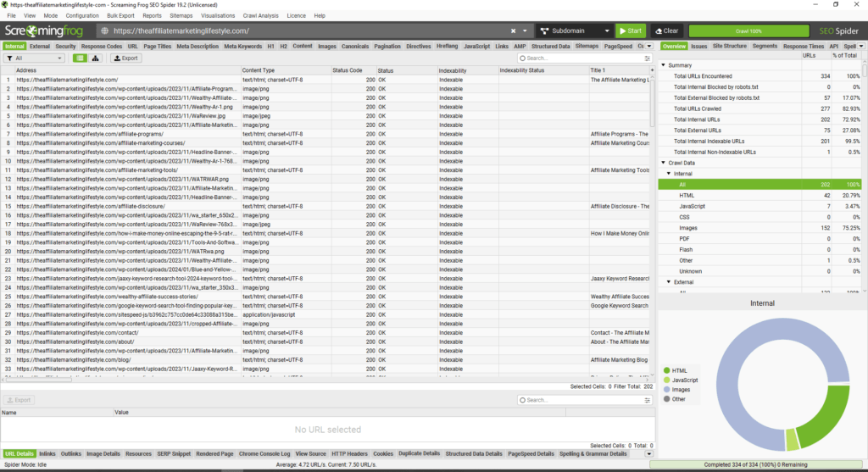Image resolution: width=868 pixels, height=472 pixels.
Task: Open the HTTP Headers bottom tab
Action: tap(349, 453)
